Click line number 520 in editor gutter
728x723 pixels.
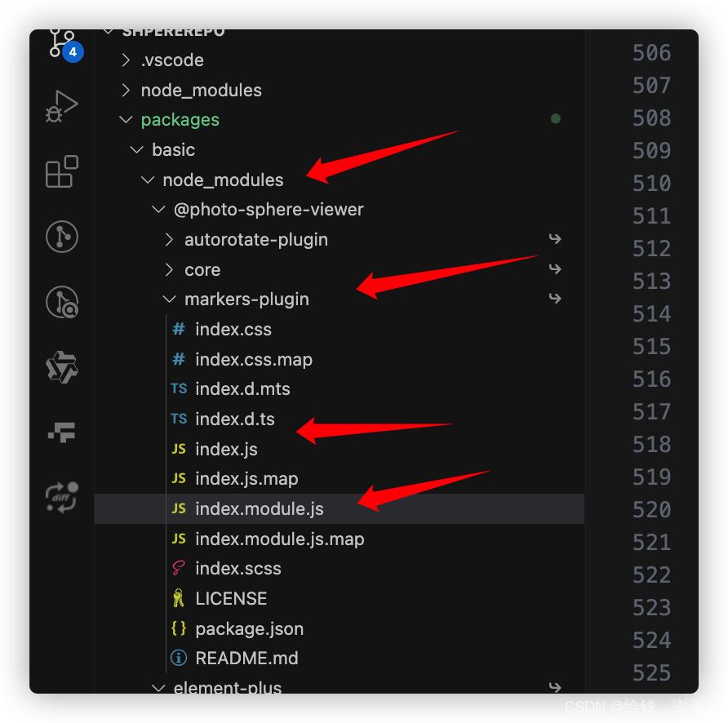click(651, 510)
